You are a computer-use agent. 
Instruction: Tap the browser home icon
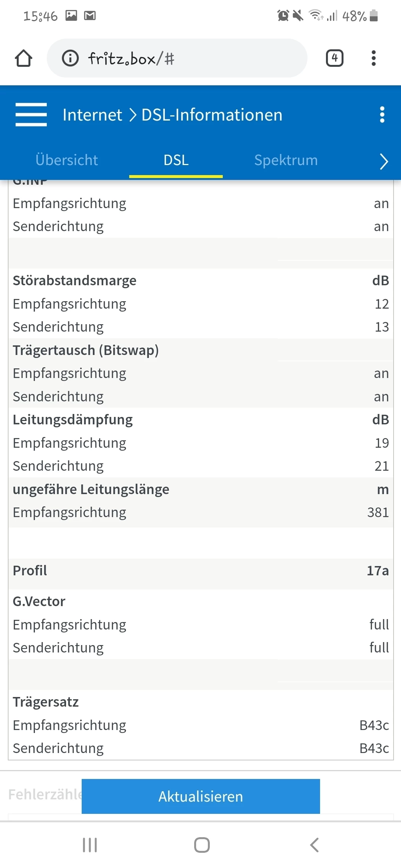click(23, 58)
